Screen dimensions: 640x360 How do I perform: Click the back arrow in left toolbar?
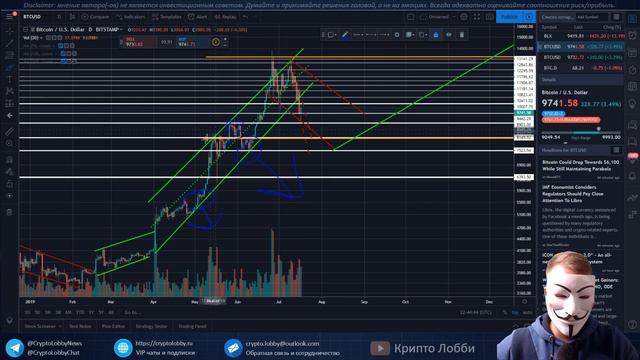click(9, 116)
